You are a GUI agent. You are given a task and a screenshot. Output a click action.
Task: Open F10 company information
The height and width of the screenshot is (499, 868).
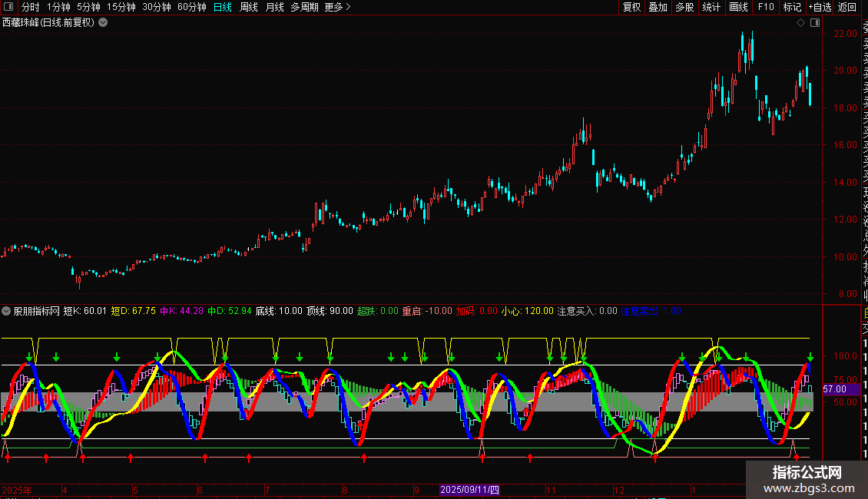[766, 7]
